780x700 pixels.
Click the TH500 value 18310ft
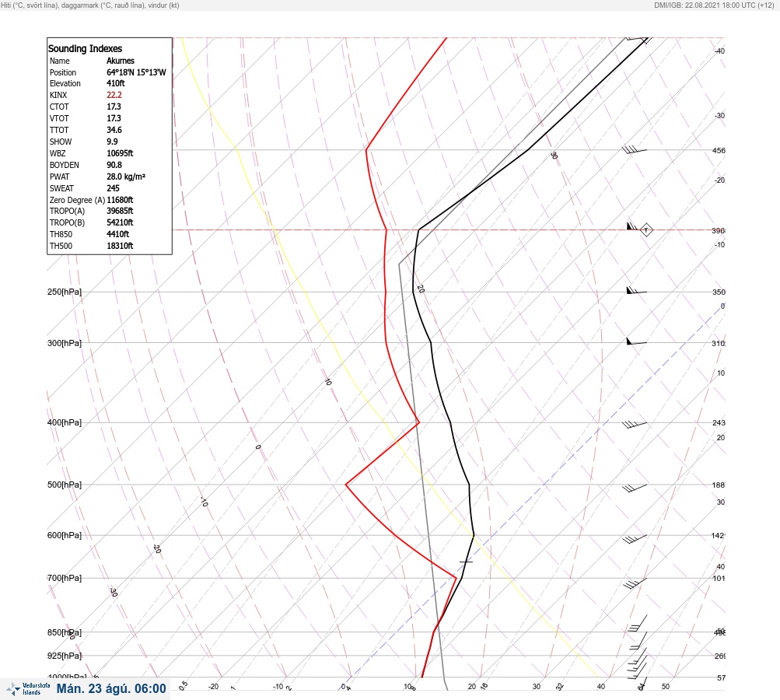[120, 246]
